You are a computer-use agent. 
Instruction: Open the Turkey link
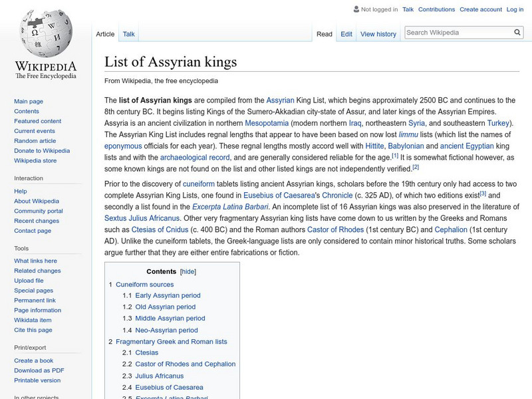(498, 123)
